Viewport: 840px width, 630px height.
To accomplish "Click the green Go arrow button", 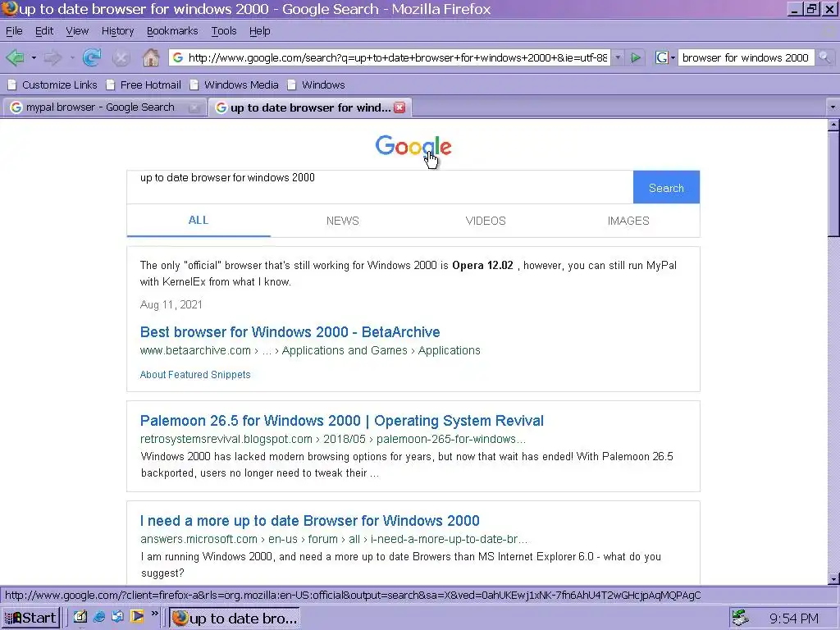I will 636,57.
